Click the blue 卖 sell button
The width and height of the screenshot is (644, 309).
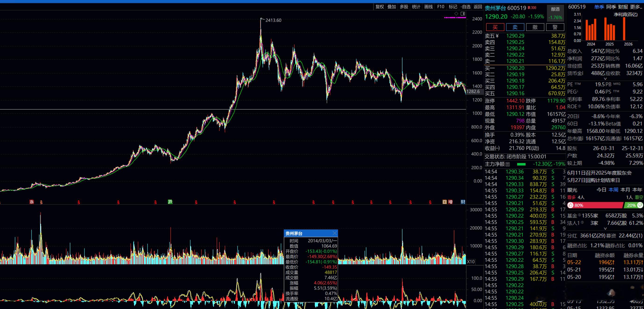tap(515, 27)
